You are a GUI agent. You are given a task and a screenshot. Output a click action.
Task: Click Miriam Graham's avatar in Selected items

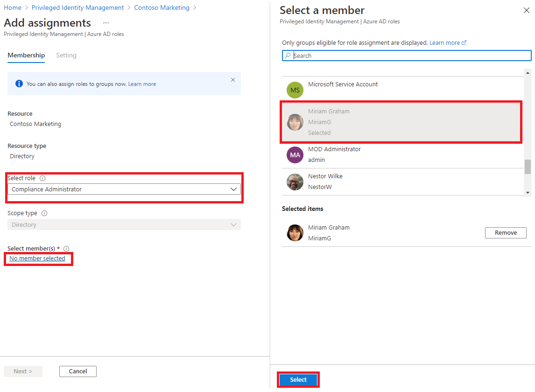(x=295, y=232)
